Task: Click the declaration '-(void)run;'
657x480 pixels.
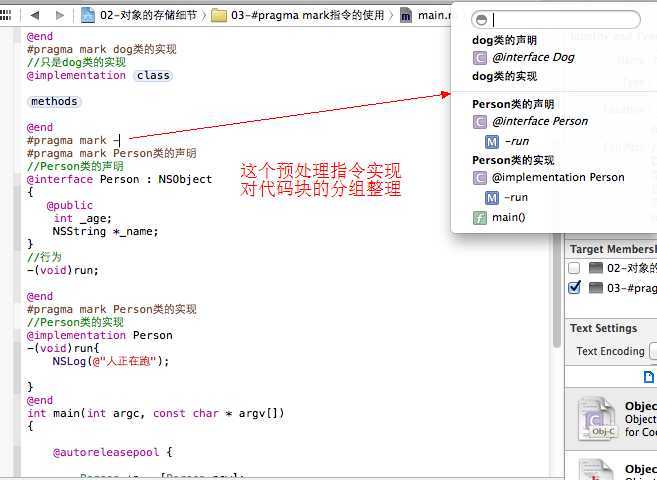Action: coord(63,270)
